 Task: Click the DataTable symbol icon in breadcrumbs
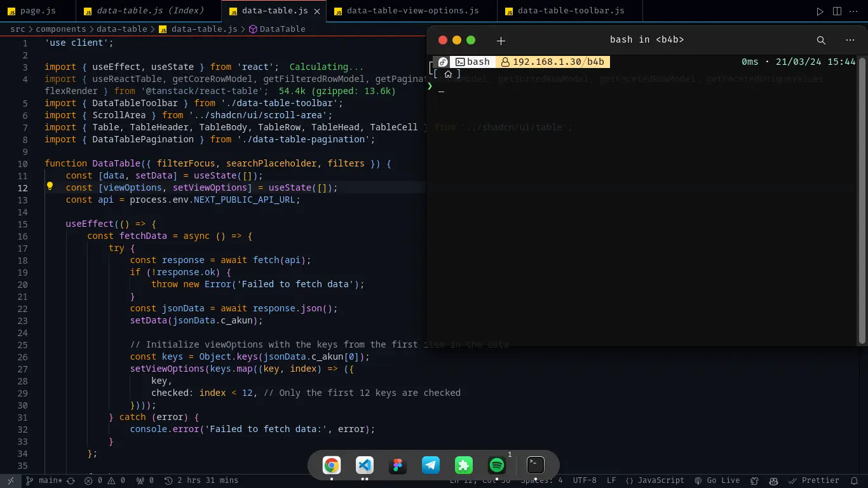click(253, 29)
